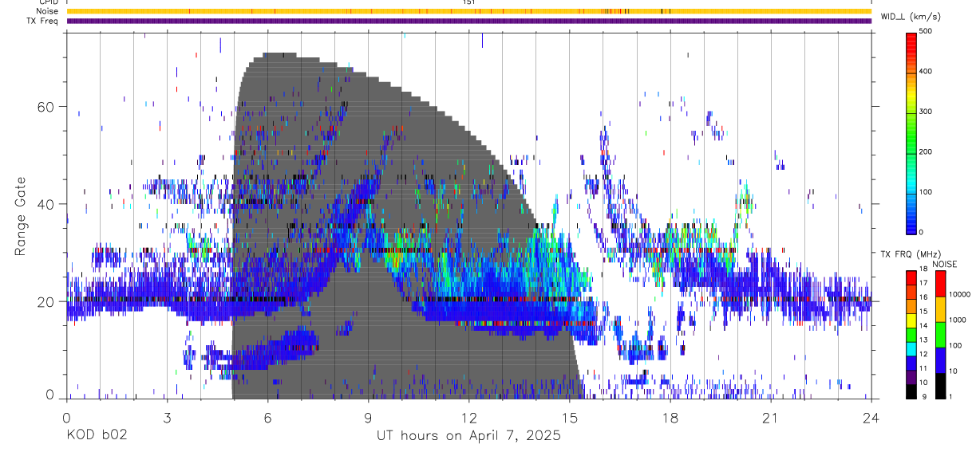Click the KOD b02 radar beam label
This screenshot has width=980, height=452.
click(97, 436)
